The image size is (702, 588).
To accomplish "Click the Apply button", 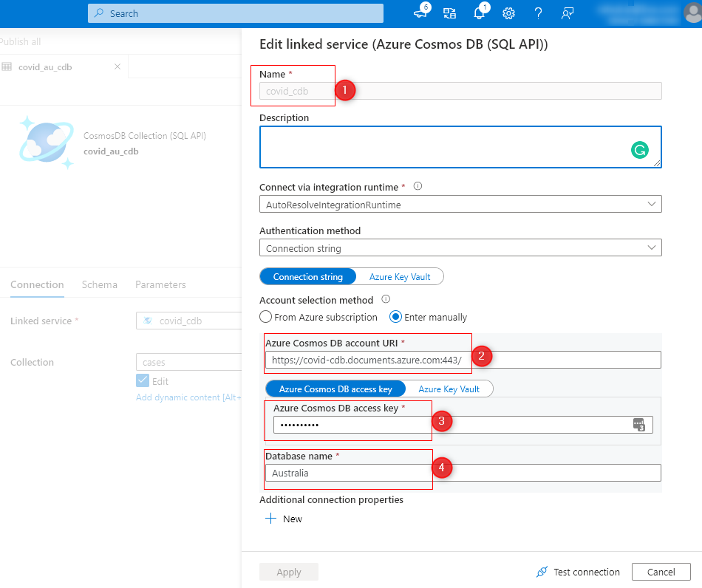I will [289, 572].
